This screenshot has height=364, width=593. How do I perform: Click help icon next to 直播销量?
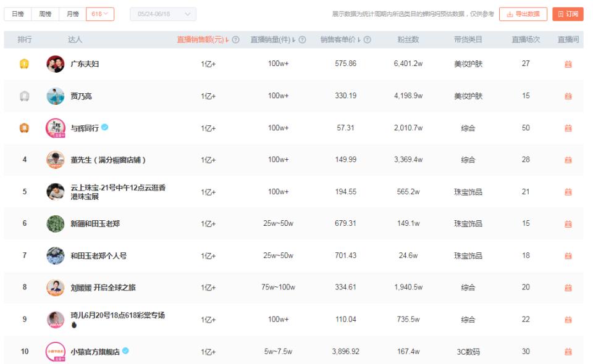point(302,39)
